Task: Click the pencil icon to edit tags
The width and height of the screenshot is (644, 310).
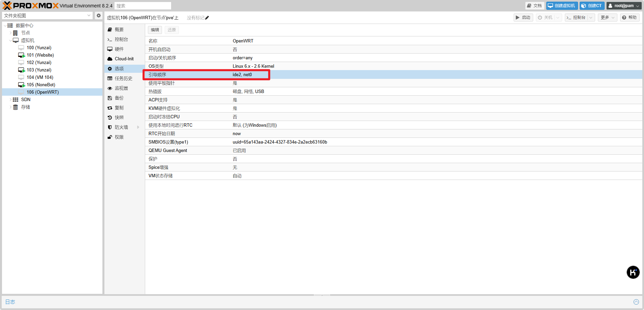Action: (207, 18)
